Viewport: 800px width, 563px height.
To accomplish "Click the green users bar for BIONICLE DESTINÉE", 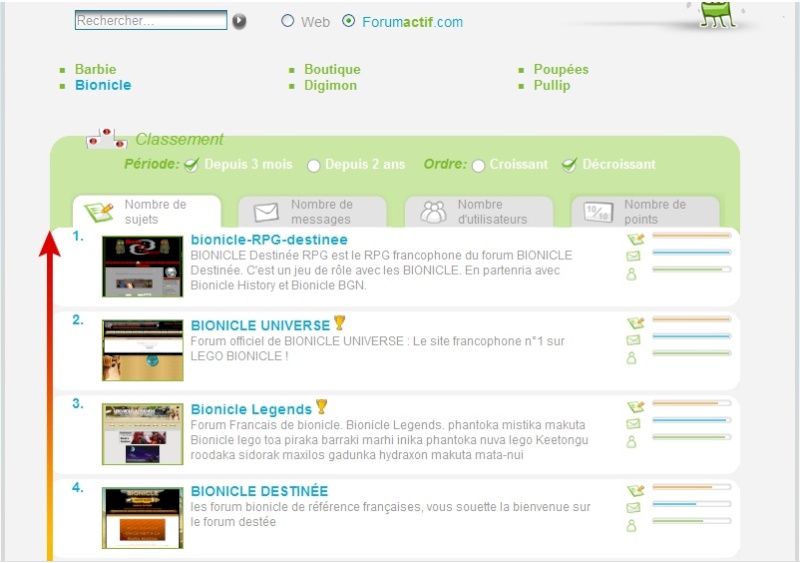I will 691,521.
